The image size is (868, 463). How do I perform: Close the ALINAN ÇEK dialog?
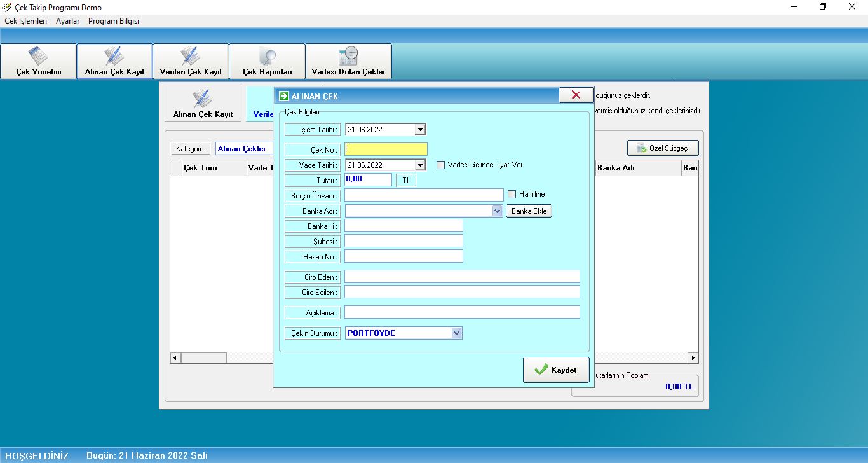tap(576, 95)
